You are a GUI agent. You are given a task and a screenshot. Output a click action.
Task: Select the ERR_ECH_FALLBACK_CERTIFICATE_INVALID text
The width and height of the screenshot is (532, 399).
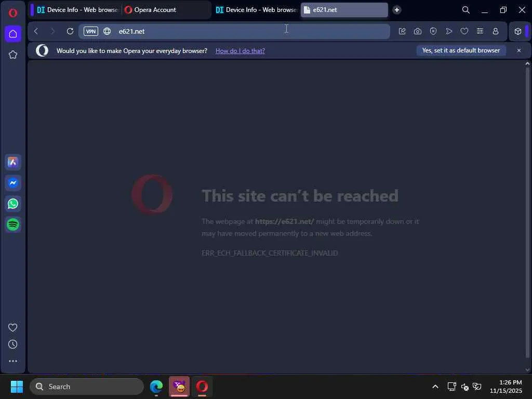click(270, 253)
